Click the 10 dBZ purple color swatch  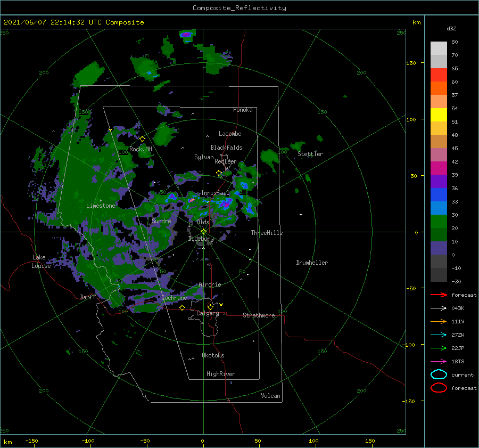[x=439, y=248]
